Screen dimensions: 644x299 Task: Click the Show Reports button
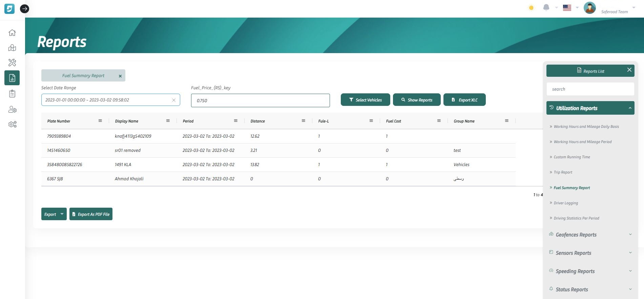pyautogui.click(x=417, y=100)
